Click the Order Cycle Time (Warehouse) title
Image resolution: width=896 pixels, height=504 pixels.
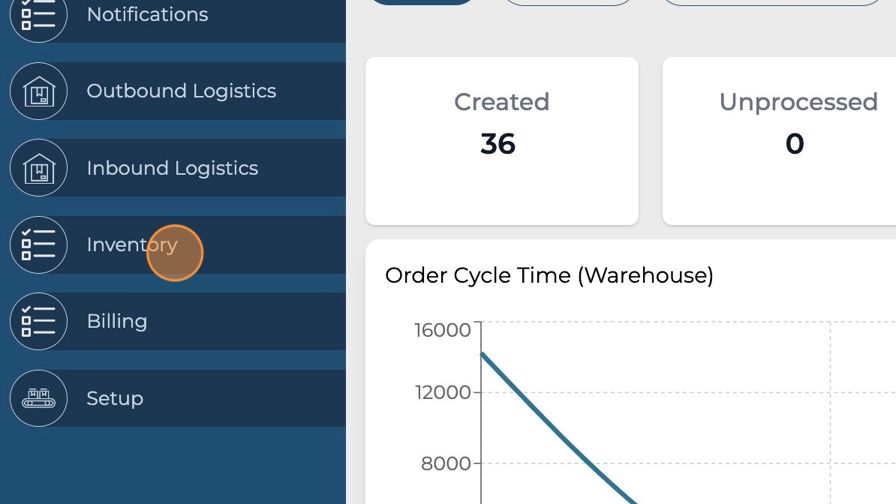(x=549, y=275)
